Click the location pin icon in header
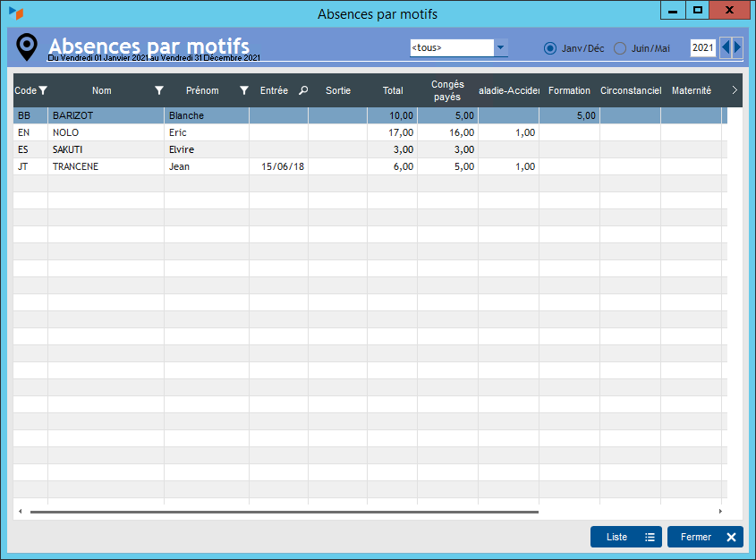The height and width of the screenshot is (560, 756). pyautogui.click(x=28, y=47)
